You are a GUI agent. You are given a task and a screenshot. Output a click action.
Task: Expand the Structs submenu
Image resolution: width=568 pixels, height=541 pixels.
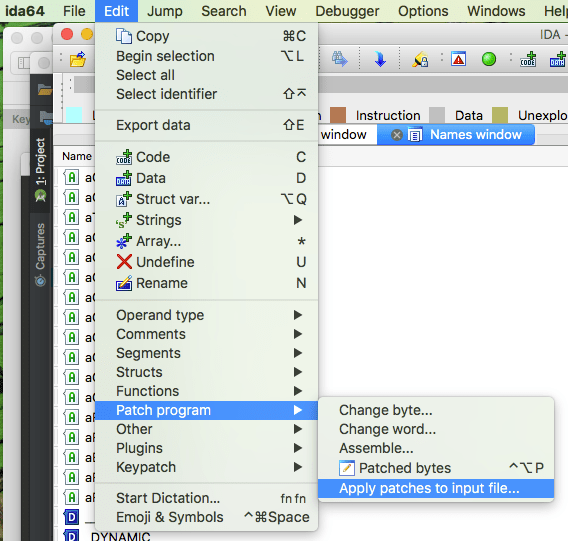pyautogui.click(x=298, y=372)
